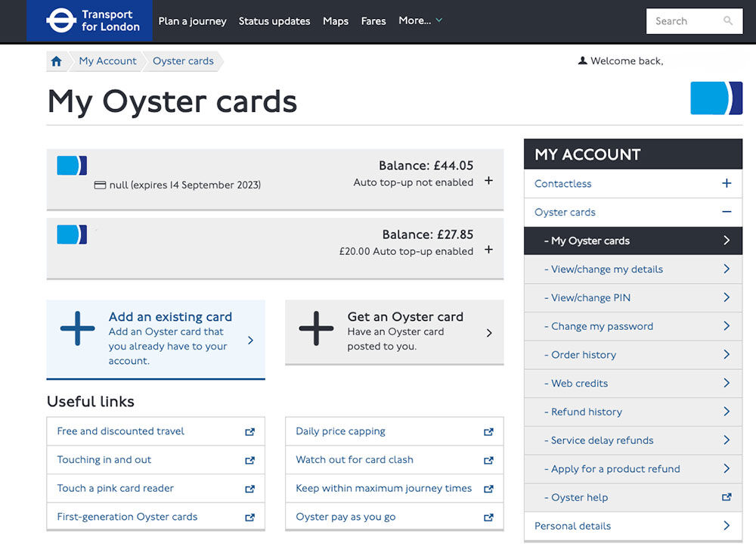
Task: Open Keep within maximum journey times link
Action: (384, 488)
